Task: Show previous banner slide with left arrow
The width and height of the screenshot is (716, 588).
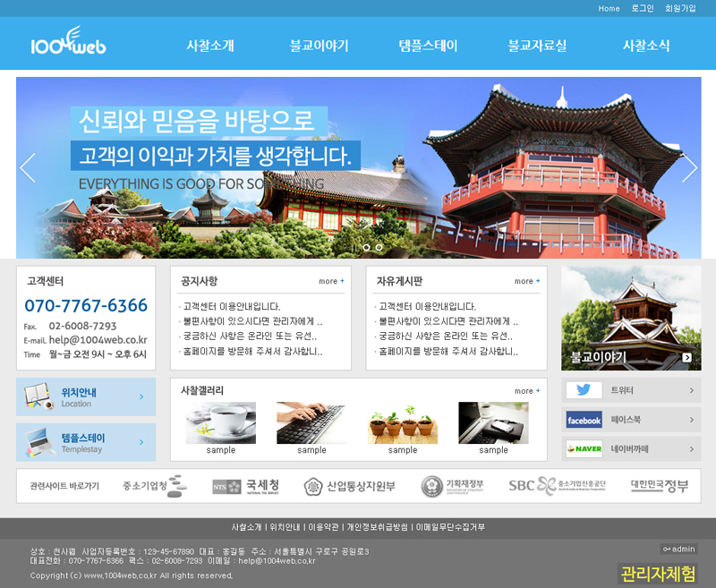Action: pos(28,167)
